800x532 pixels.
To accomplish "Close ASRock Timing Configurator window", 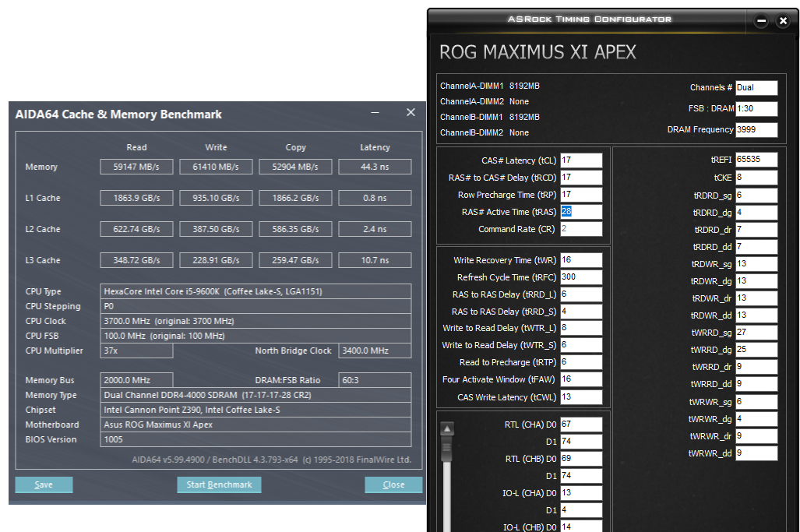I will click(783, 21).
